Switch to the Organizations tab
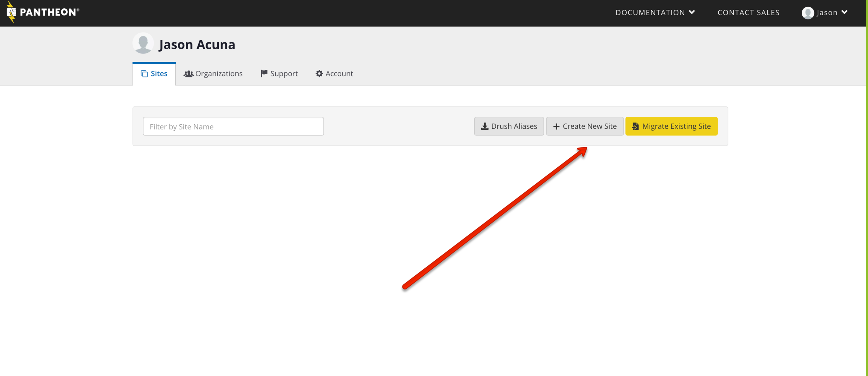868x376 pixels. [x=219, y=74]
